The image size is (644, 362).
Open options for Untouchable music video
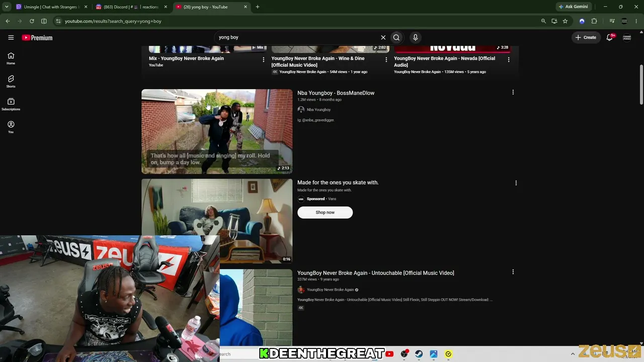point(513,272)
